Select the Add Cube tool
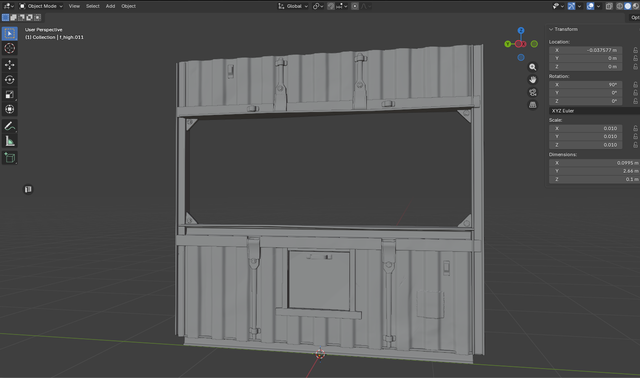 [x=9, y=158]
